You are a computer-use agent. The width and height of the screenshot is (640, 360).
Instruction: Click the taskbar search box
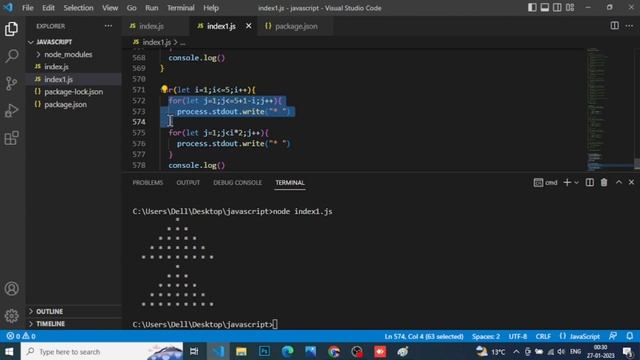coord(102,351)
